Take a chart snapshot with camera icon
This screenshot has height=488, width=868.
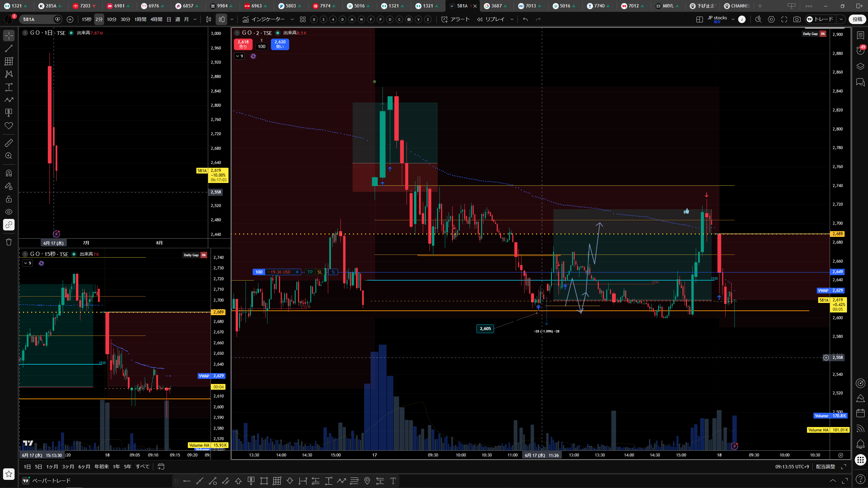click(797, 19)
